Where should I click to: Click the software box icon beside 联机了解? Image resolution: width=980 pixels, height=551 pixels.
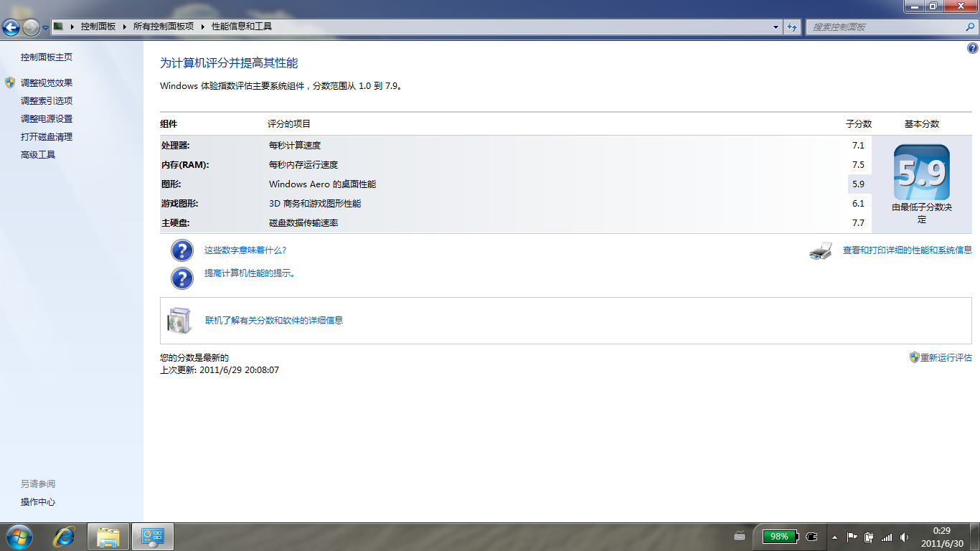click(179, 321)
